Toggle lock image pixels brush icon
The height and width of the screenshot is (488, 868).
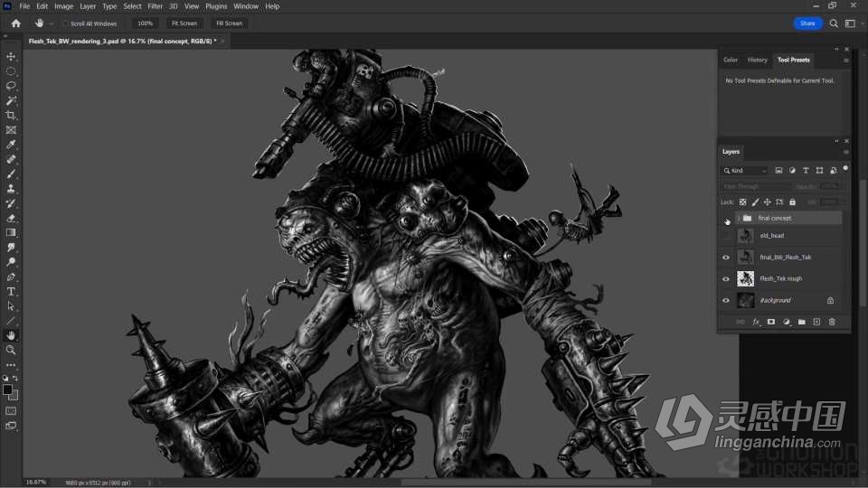pos(755,202)
